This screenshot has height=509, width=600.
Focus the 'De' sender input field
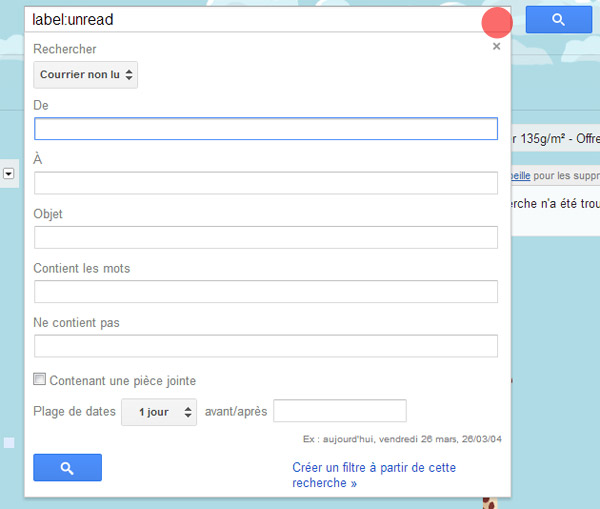[x=265, y=129]
